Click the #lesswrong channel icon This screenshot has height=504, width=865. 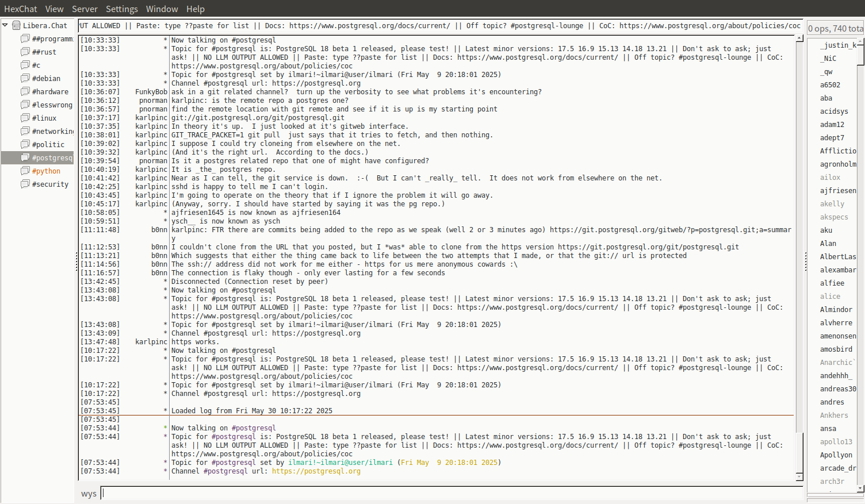point(25,105)
